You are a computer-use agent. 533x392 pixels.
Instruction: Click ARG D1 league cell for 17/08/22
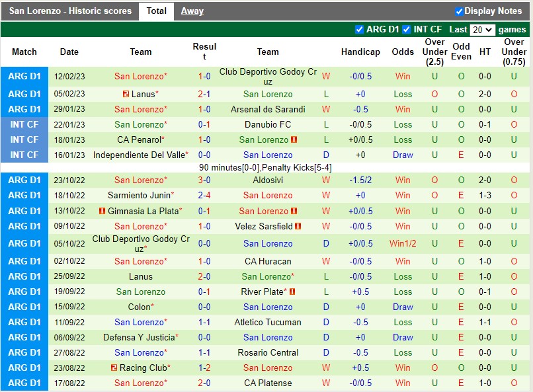(24, 383)
